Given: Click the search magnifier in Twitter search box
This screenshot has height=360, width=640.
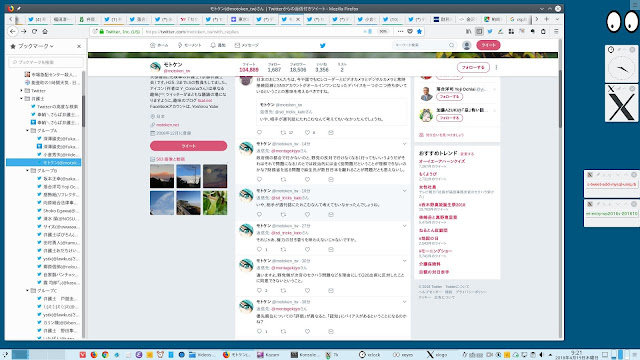Looking at the screenshot, I should pyautogui.click(x=451, y=45).
